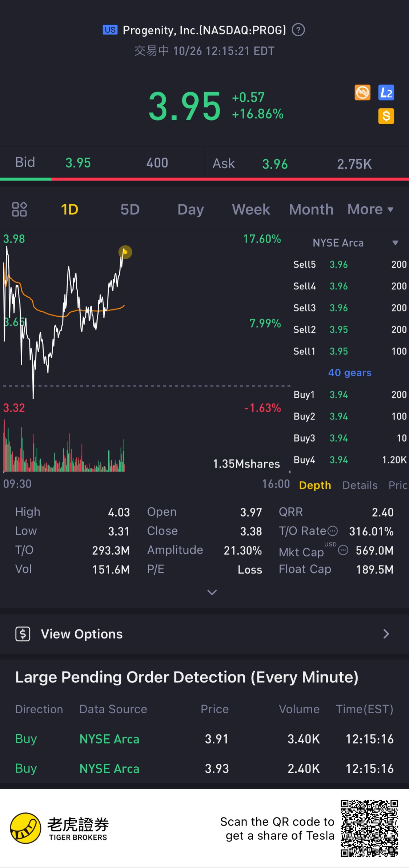Select the 1D chart period
The height and width of the screenshot is (868, 409).
69,210
